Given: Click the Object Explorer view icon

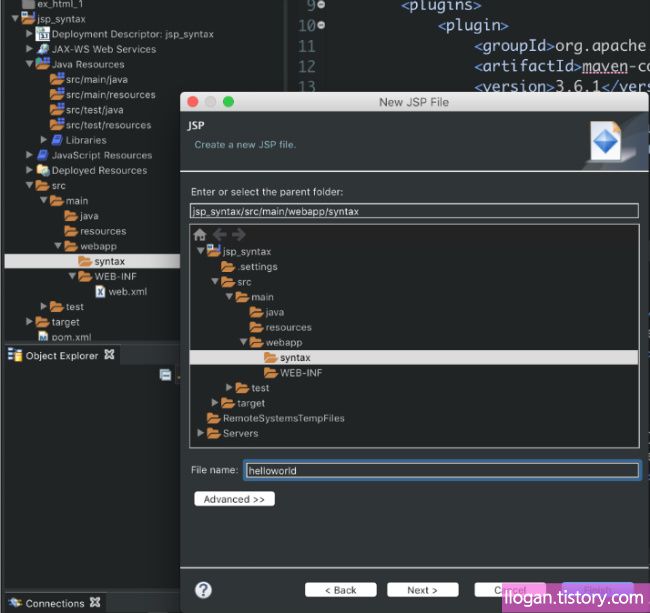Looking at the screenshot, I should point(15,355).
